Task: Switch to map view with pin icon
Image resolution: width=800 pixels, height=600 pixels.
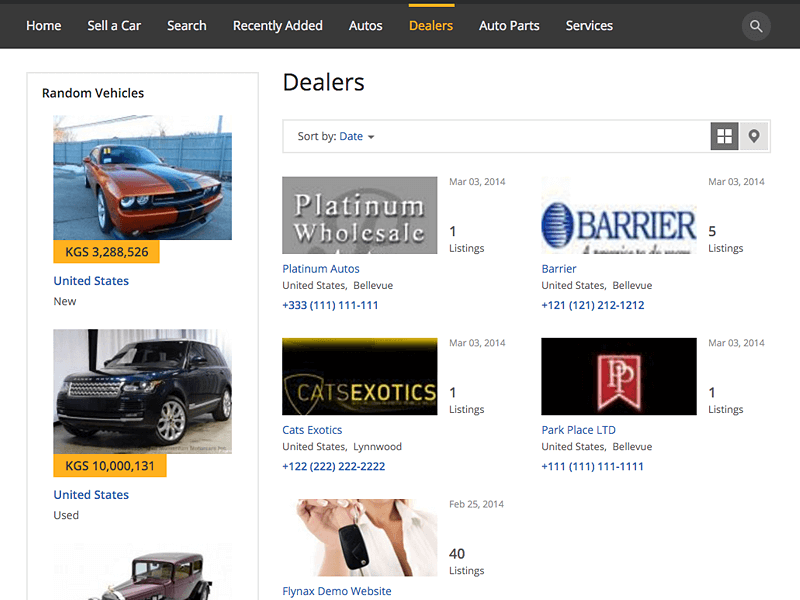Action: [754, 136]
